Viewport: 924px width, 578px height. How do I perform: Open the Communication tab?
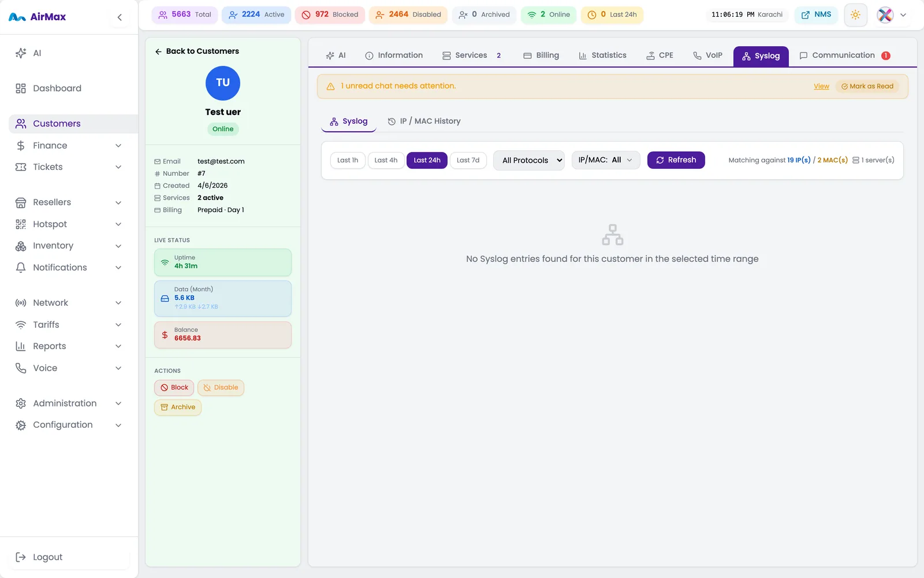(845, 55)
